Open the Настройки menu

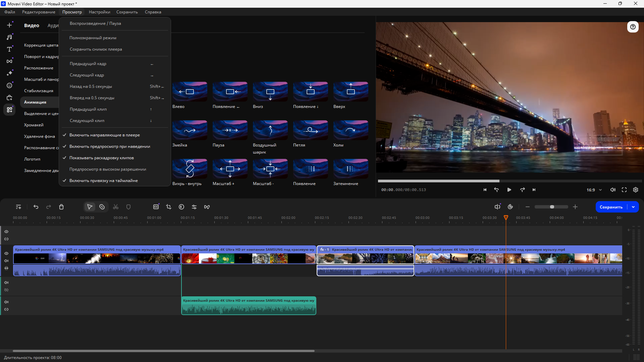[100, 12]
